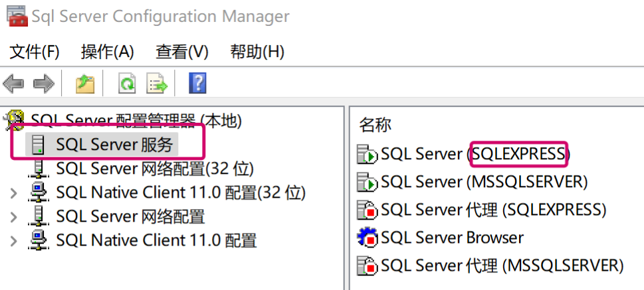Click the SQL Native Client 11.0 配置 node icon
The image size is (644, 290).
click(38, 240)
